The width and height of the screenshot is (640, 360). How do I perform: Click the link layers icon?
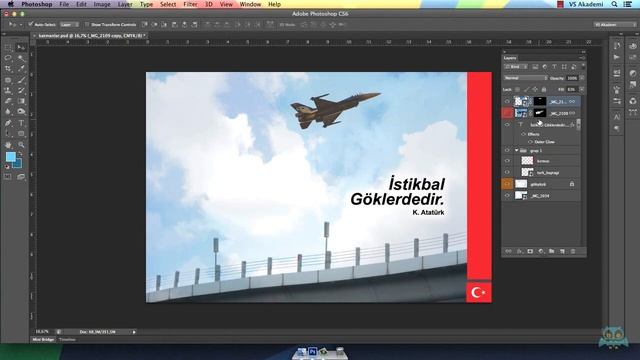(x=509, y=251)
